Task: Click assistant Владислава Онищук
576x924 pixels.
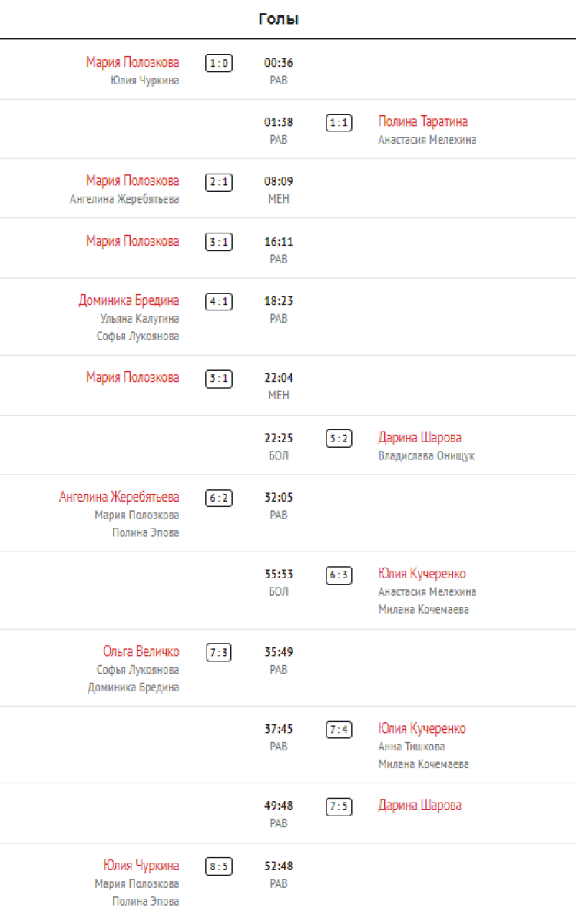Action: pos(426,455)
